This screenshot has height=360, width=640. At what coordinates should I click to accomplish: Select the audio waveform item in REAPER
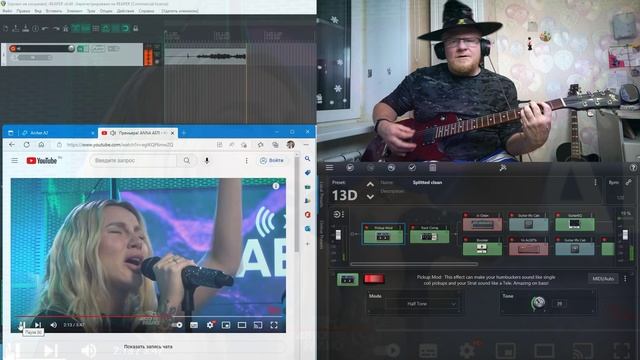point(205,56)
